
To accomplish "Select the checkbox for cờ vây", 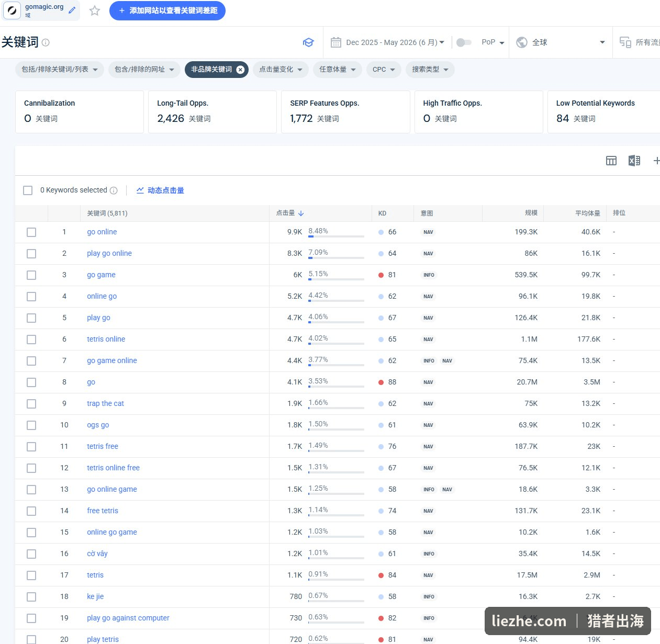I will pos(31,554).
